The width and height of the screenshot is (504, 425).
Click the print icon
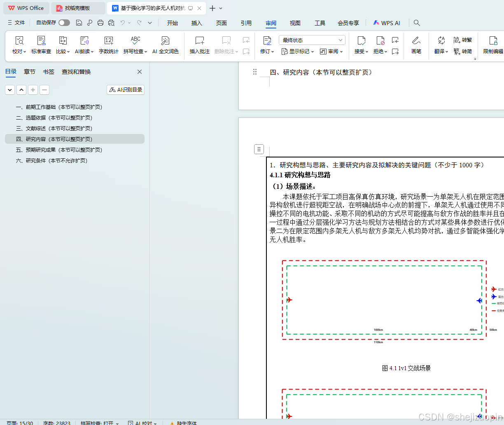pyautogui.click(x=100, y=23)
